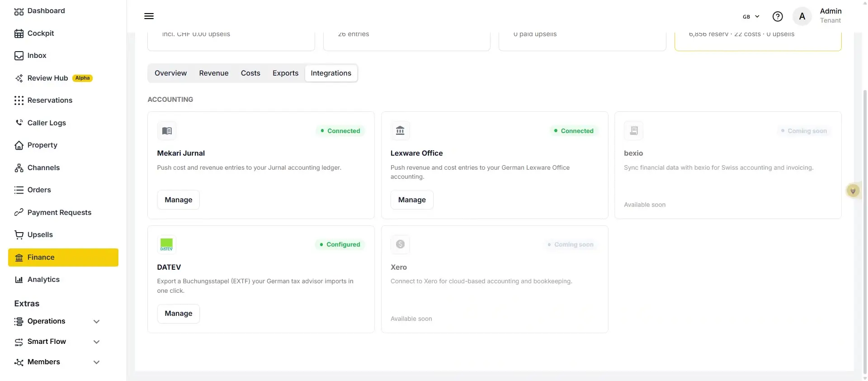Click the Payment Requests link icon

pyautogui.click(x=19, y=212)
